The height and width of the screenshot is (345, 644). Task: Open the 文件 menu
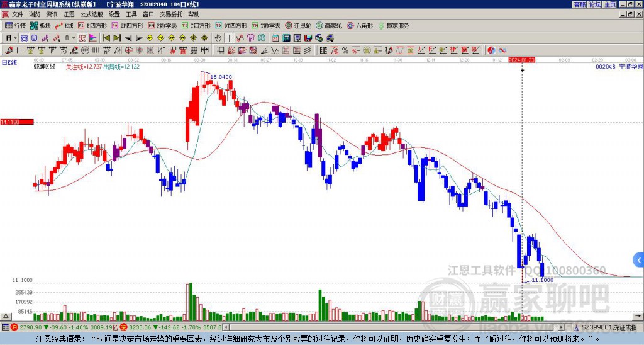coord(18,14)
